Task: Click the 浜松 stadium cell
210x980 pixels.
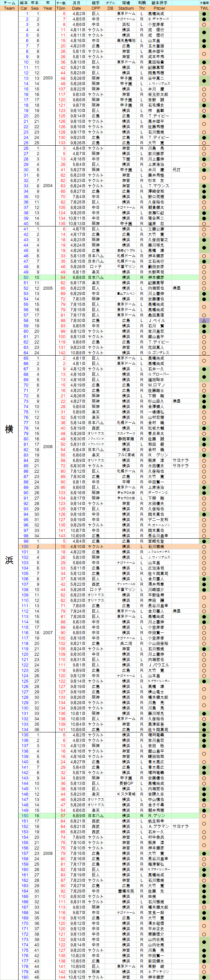Action: (x=126, y=24)
